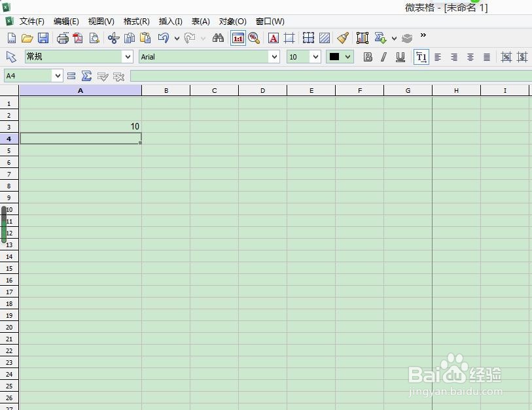Click the zoom percent magnifier icon
The width and height of the screenshot is (532, 410).
coord(254,38)
